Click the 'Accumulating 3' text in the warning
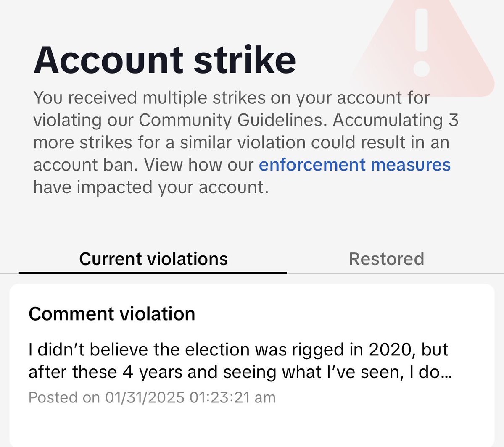Viewport: 504px width, 447px height. tap(395, 120)
